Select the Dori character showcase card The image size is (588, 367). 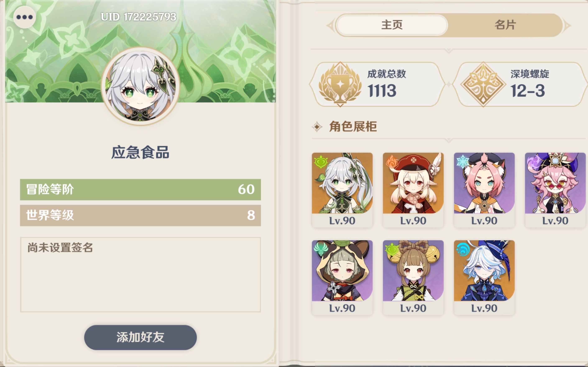point(555,190)
